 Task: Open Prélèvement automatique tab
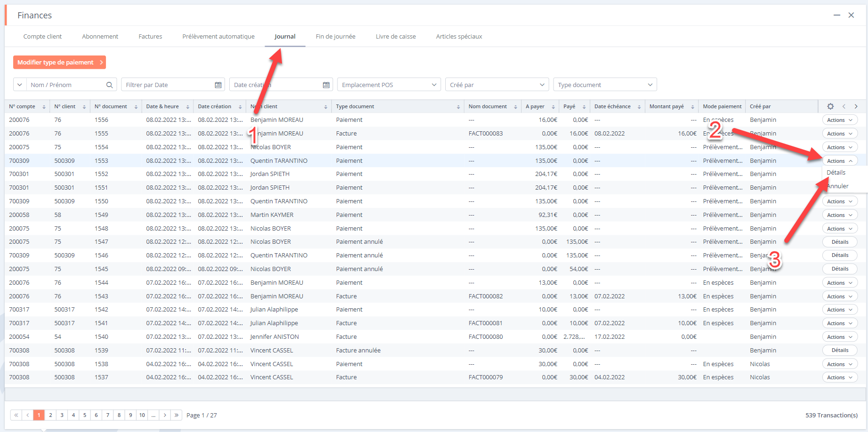(218, 36)
